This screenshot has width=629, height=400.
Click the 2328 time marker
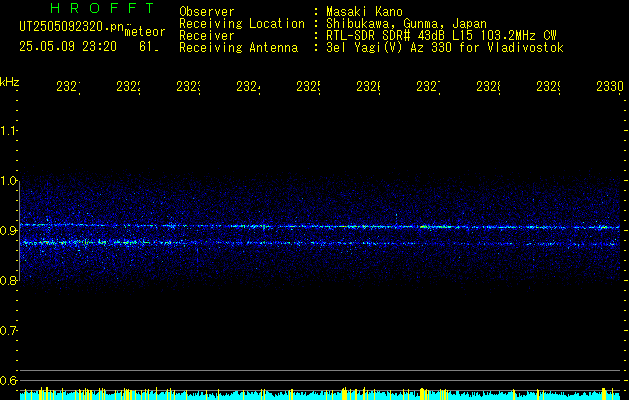(x=488, y=87)
